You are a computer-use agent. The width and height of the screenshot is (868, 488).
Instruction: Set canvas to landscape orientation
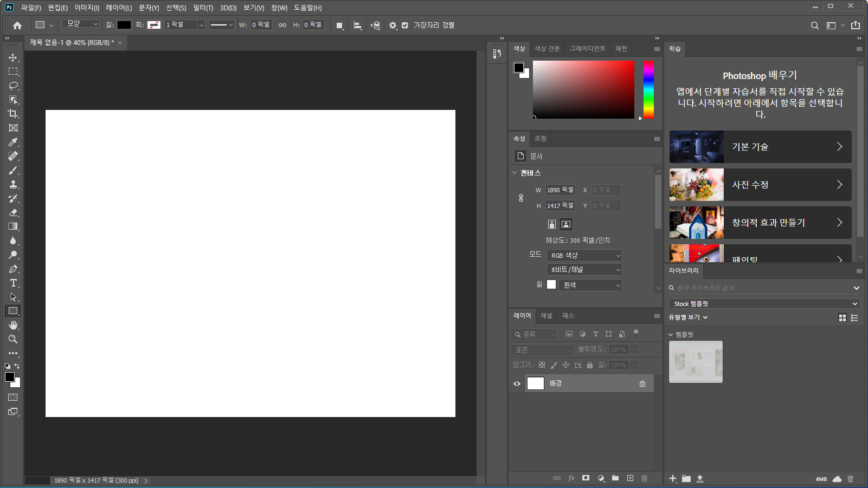coord(566,224)
